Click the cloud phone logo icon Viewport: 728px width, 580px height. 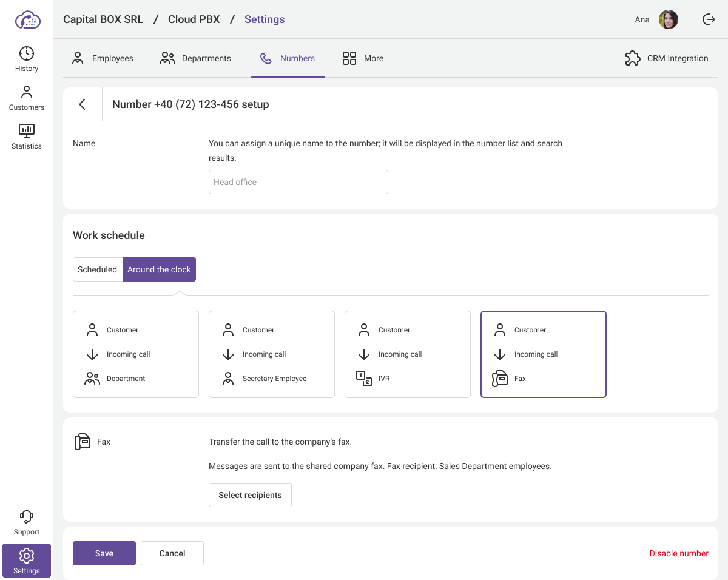pos(27,19)
